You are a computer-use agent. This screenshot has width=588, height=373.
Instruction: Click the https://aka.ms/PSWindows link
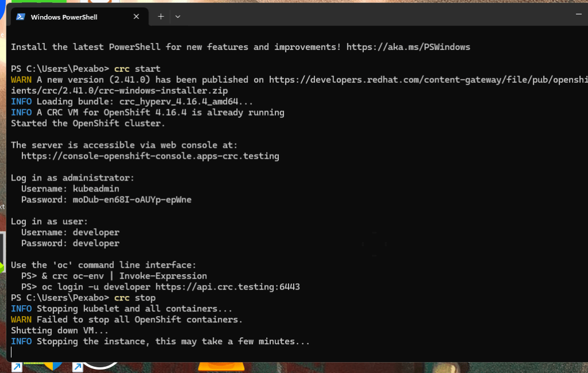[x=408, y=47]
